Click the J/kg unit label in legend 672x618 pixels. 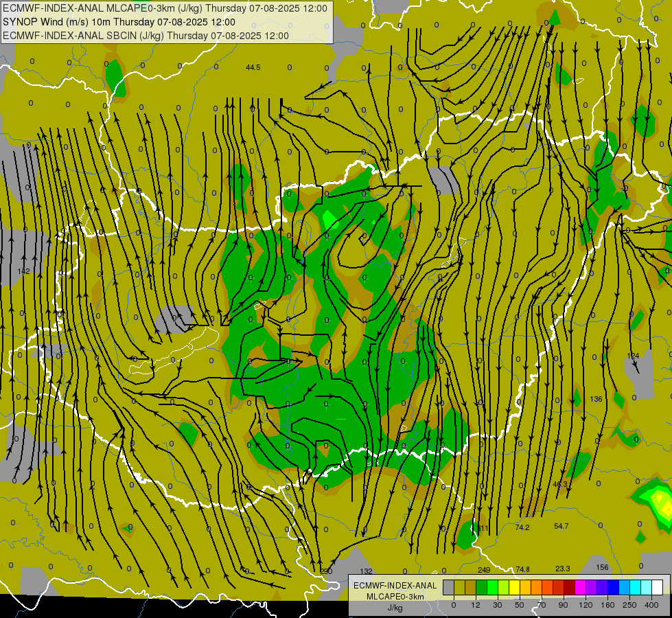395,608
